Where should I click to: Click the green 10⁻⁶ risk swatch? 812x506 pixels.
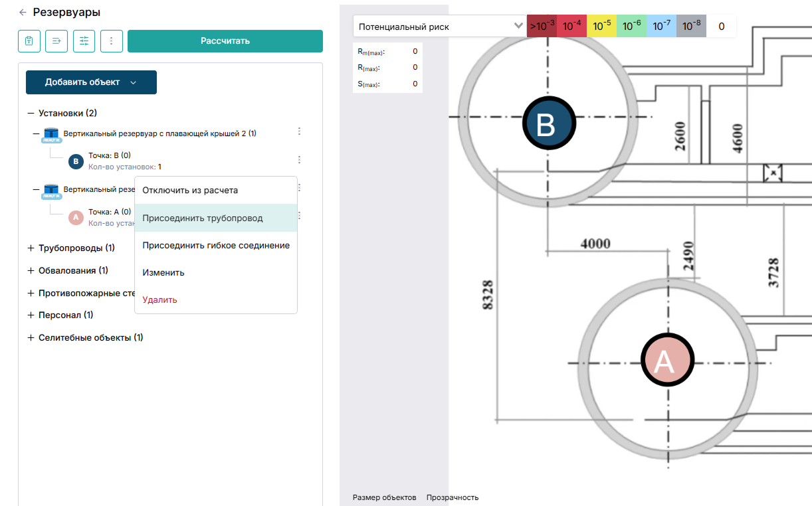[631, 27]
